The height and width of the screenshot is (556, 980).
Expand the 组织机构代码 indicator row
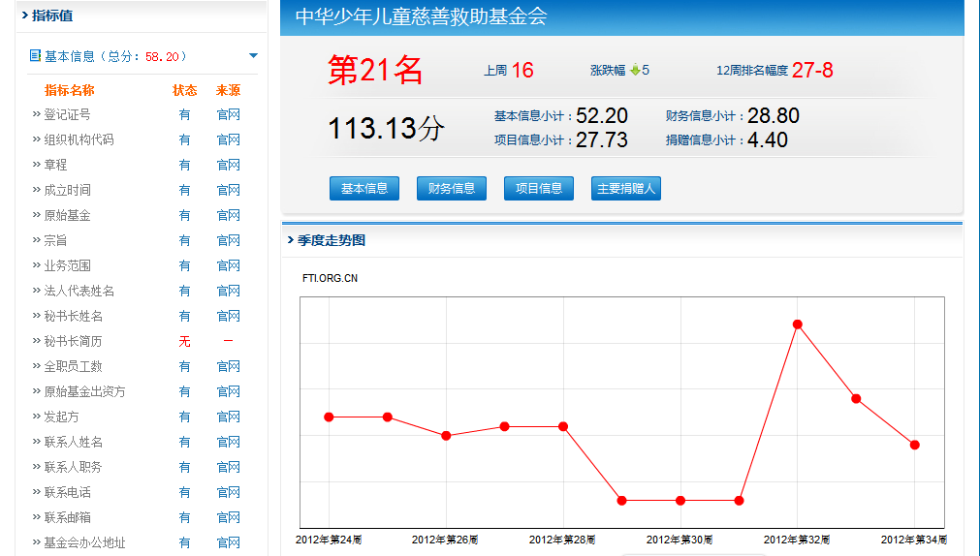click(73, 139)
